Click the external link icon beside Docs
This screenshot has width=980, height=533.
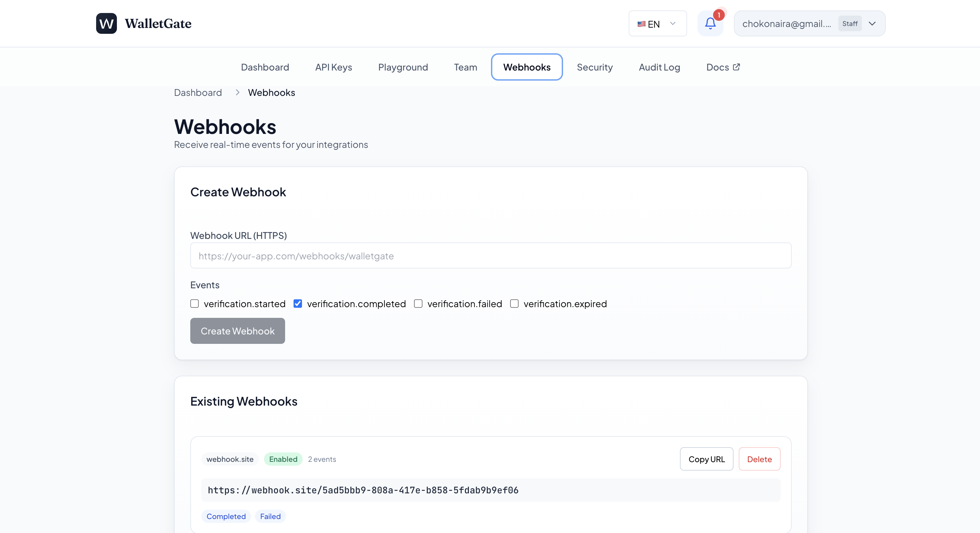coord(736,67)
